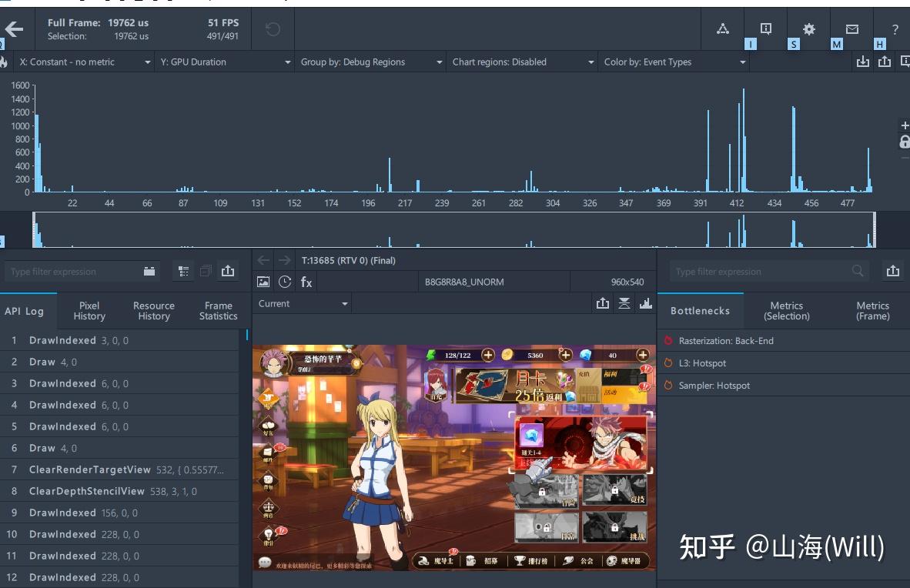The image size is (910, 588).
Task: Toggle the chart axis lock icon
Action: [x=905, y=142]
